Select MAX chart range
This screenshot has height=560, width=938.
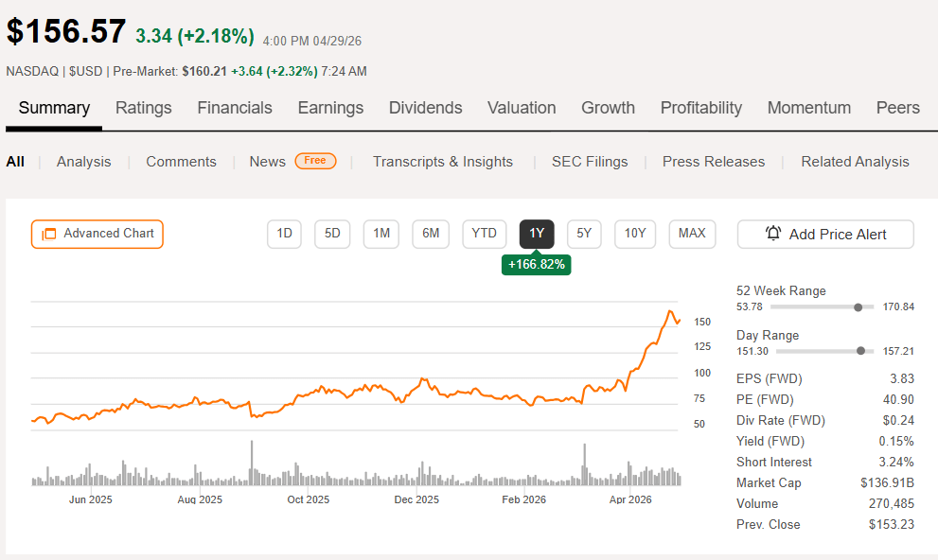pyautogui.click(x=692, y=234)
